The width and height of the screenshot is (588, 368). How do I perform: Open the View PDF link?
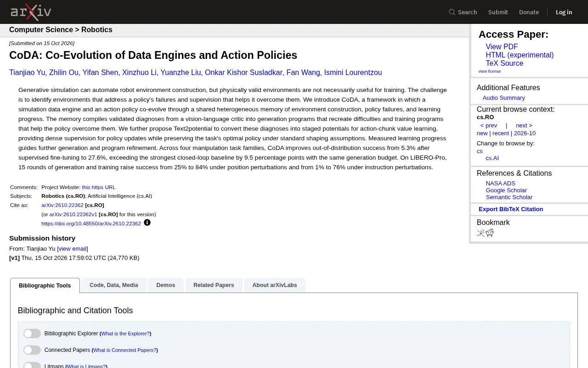click(502, 47)
